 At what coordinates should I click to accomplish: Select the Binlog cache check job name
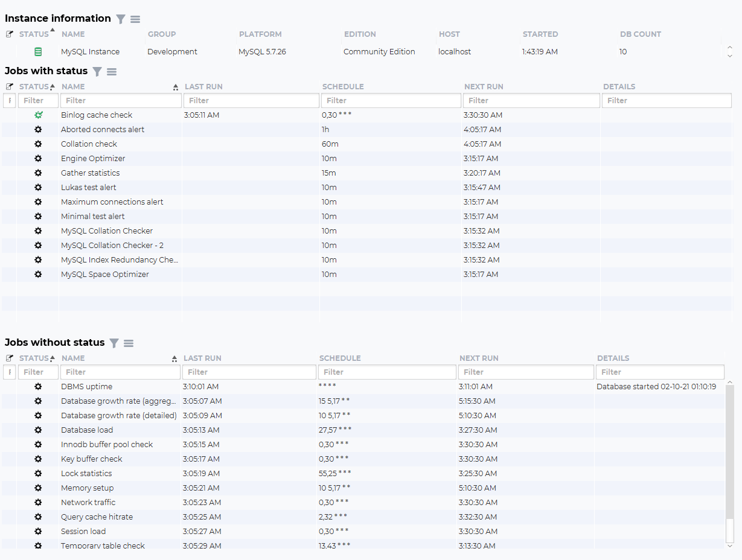coord(97,115)
